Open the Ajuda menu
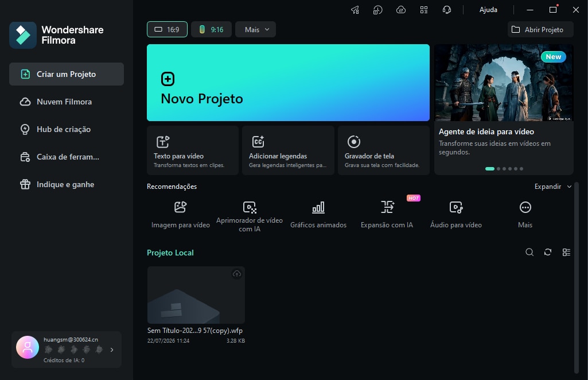The image size is (588, 380). click(x=488, y=10)
